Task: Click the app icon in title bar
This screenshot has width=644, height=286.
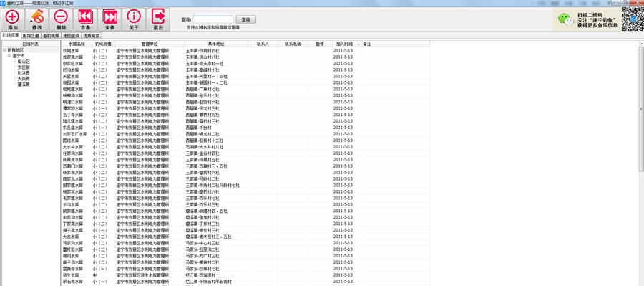Action: pyautogui.click(x=3, y=3)
